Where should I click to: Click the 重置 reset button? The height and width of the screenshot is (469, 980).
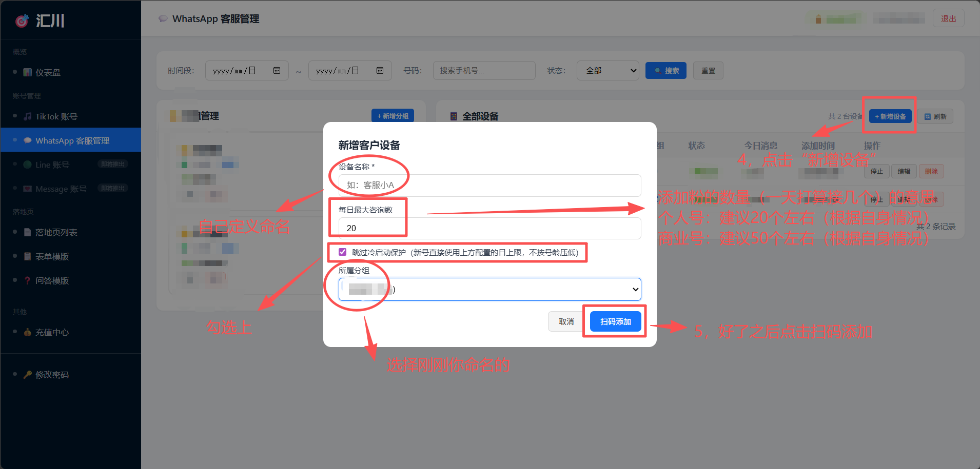(x=708, y=71)
